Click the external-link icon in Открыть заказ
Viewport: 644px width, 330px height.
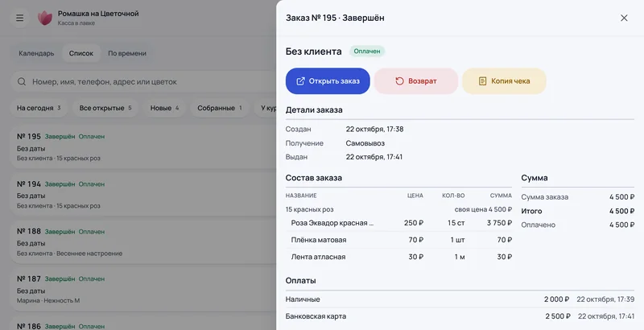pos(300,81)
